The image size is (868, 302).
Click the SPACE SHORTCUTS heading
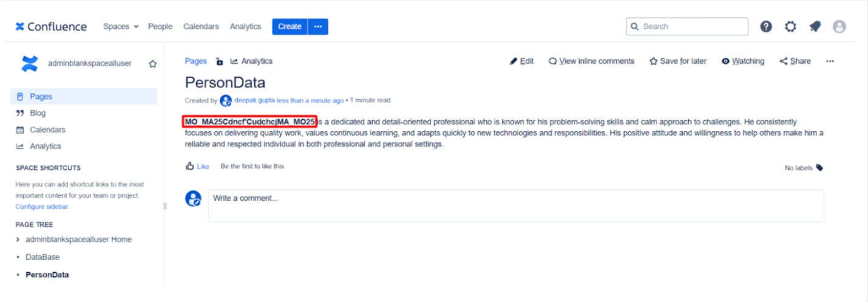48,168
